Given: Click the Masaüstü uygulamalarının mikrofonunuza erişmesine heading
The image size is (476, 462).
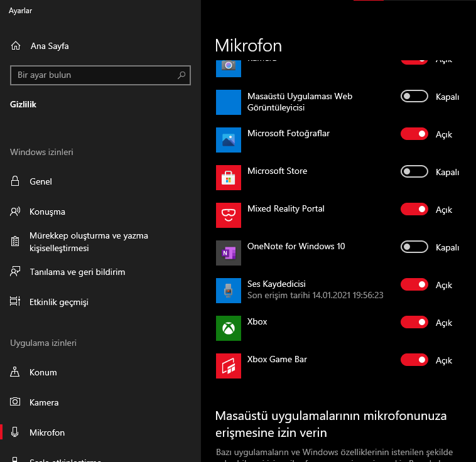Looking at the screenshot, I should coord(331,424).
